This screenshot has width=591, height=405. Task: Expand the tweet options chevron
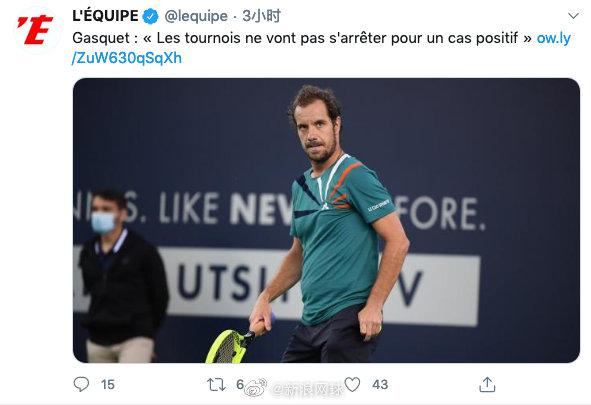(x=573, y=16)
